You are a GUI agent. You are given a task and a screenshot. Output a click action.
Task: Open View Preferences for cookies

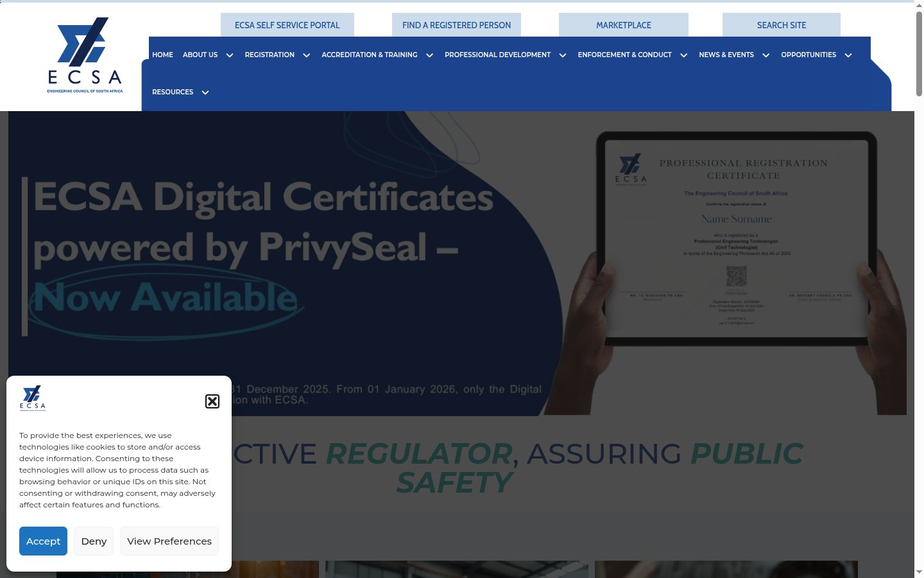pyautogui.click(x=169, y=541)
